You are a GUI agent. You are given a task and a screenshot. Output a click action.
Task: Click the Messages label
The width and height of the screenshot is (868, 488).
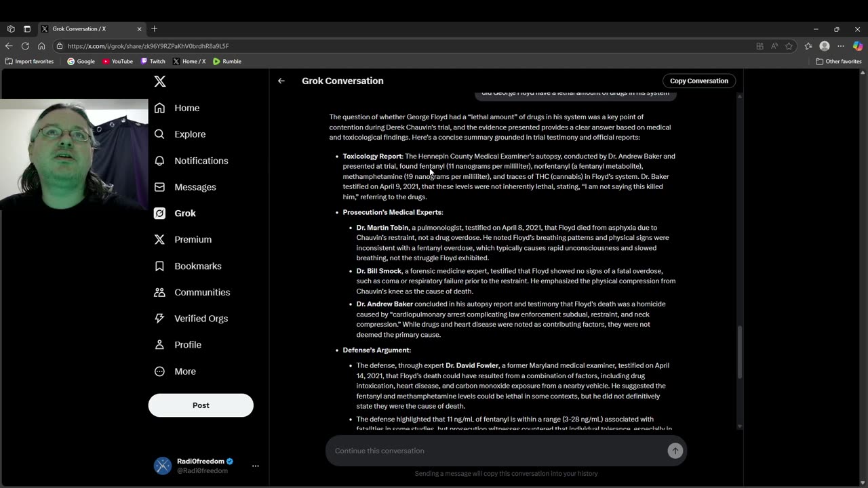pos(195,187)
